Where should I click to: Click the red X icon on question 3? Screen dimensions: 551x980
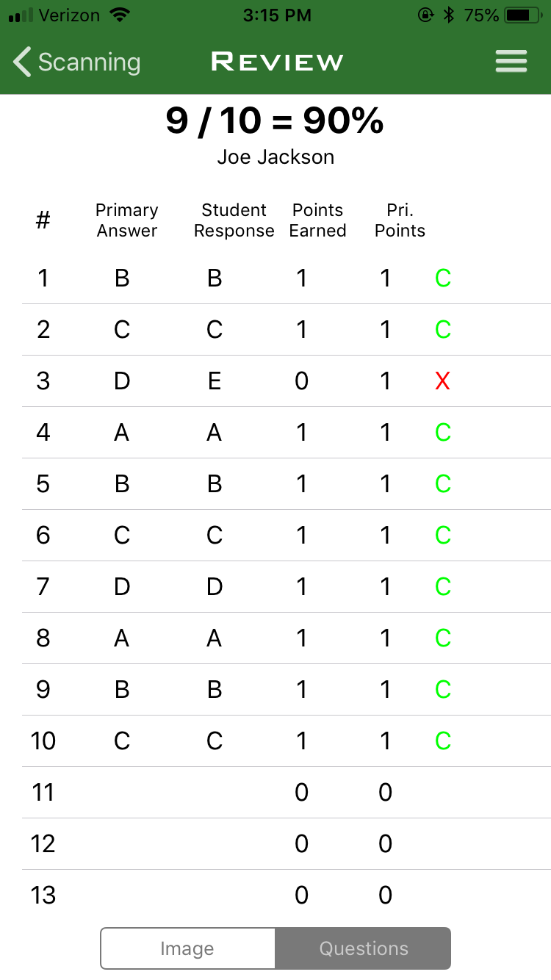pyautogui.click(x=442, y=381)
